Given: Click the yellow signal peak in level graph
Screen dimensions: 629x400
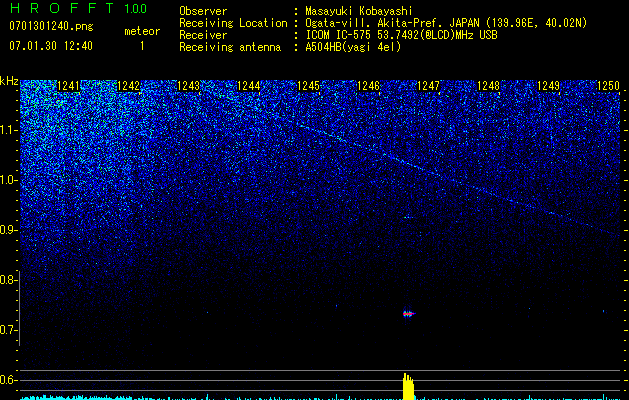Looking at the screenshot, I should click(408, 386).
